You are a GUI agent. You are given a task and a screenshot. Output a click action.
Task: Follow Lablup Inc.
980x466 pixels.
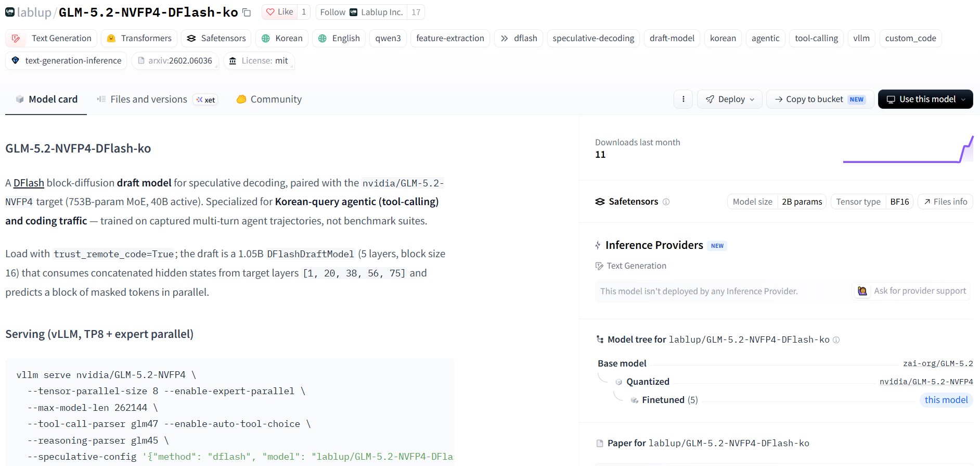362,12
